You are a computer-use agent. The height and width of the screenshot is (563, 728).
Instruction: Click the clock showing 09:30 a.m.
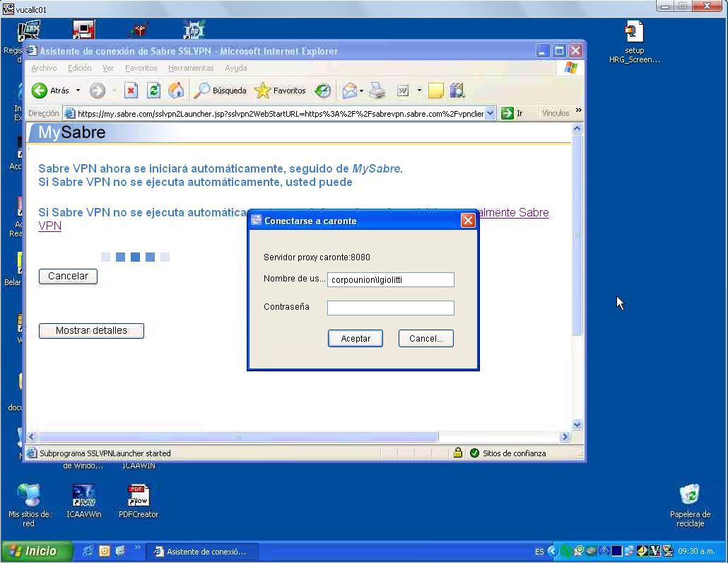tap(696, 552)
